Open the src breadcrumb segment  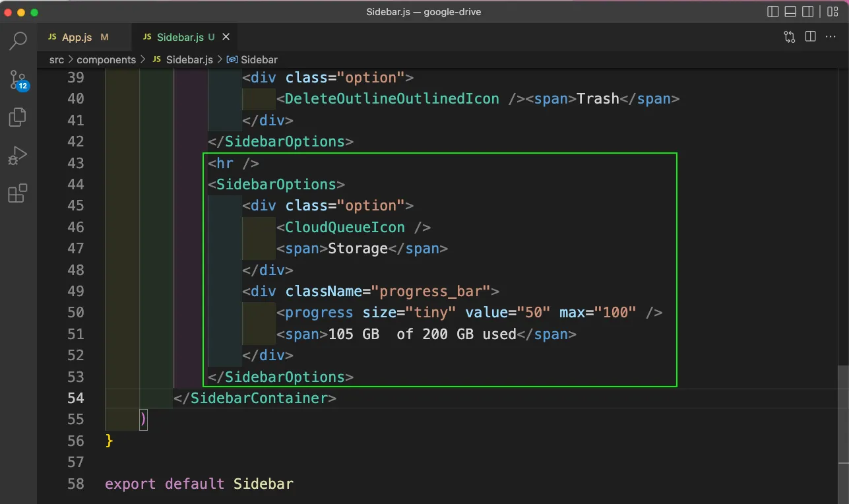click(57, 59)
